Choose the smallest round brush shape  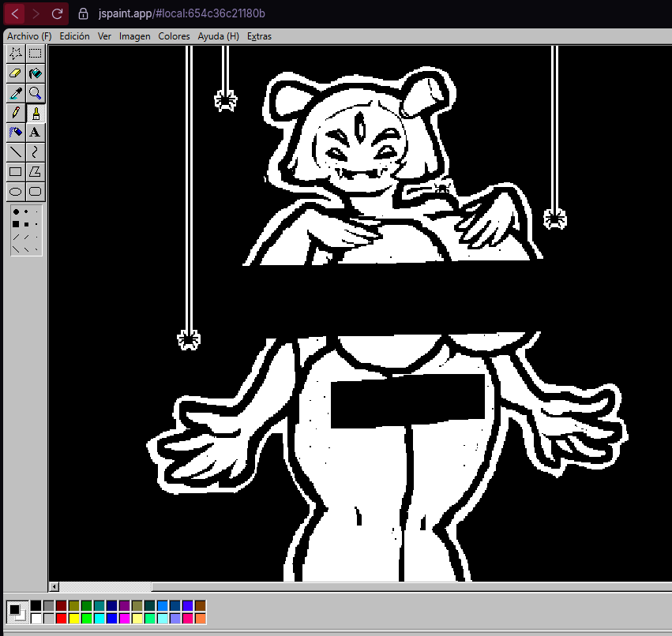(x=36, y=211)
